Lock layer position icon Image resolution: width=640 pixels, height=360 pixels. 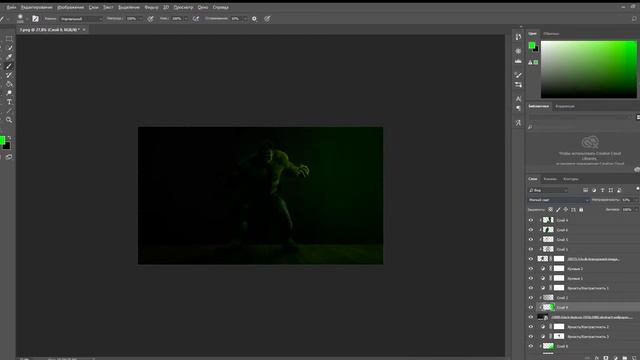566,210
